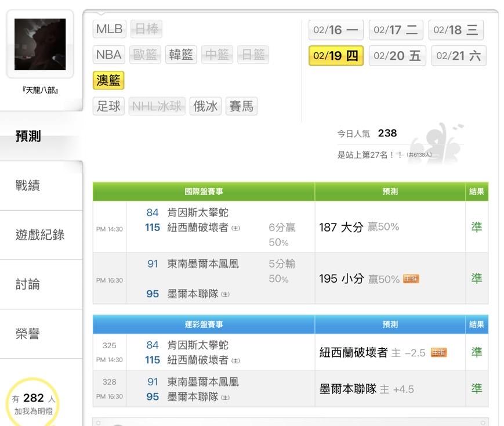The width and height of the screenshot is (504, 426).
Task: Open the 預測 sidebar section
Action: [41, 136]
